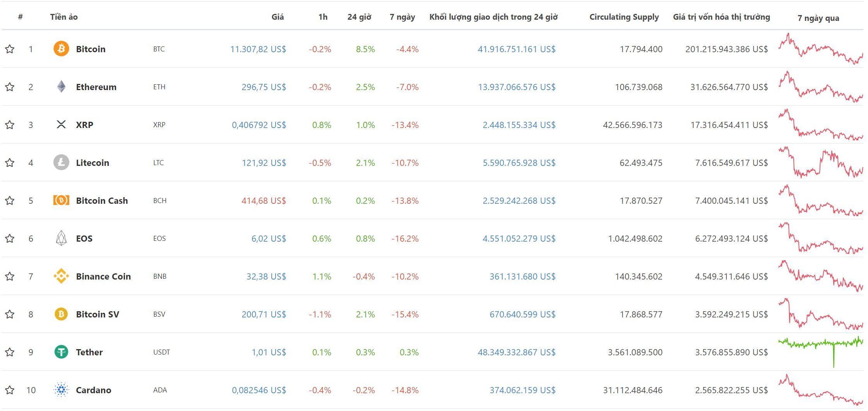This screenshot has height=411, width=868.
Task: Toggle the Bitcoin SV favorite star
Action: 10,314
